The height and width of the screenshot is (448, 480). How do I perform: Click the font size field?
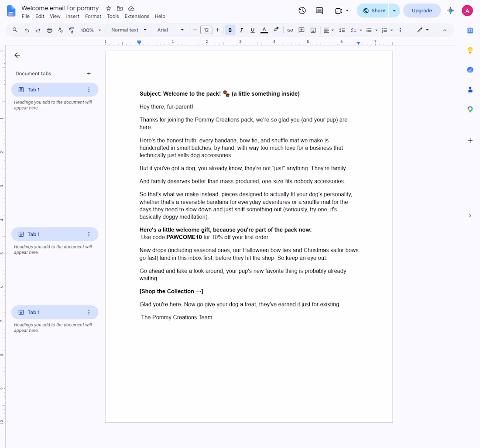pos(206,30)
